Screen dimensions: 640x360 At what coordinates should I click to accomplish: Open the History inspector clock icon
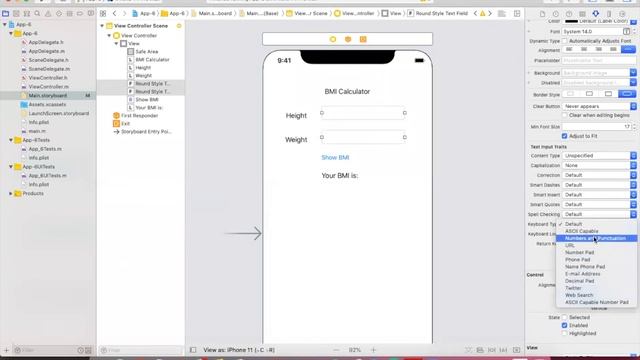556,13
